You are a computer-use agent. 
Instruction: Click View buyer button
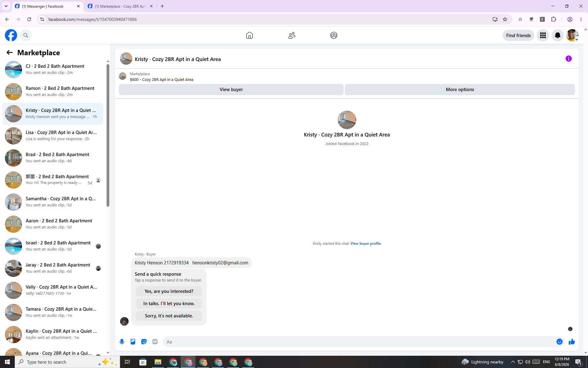pyautogui.click(x=231, y=90)
